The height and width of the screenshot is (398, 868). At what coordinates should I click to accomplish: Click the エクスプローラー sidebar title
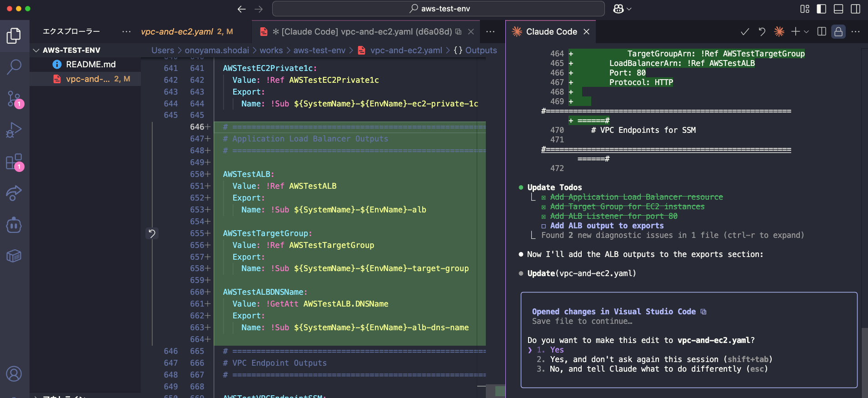[x=71, y=31]
